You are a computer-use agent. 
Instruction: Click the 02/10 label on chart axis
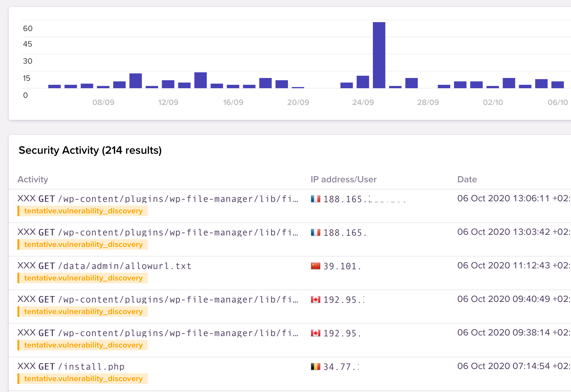click(493, 102)
